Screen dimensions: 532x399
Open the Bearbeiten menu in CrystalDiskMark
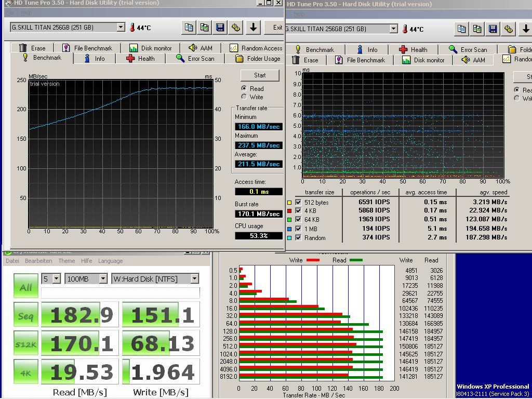pyautogui.click(x=38, y=261)
